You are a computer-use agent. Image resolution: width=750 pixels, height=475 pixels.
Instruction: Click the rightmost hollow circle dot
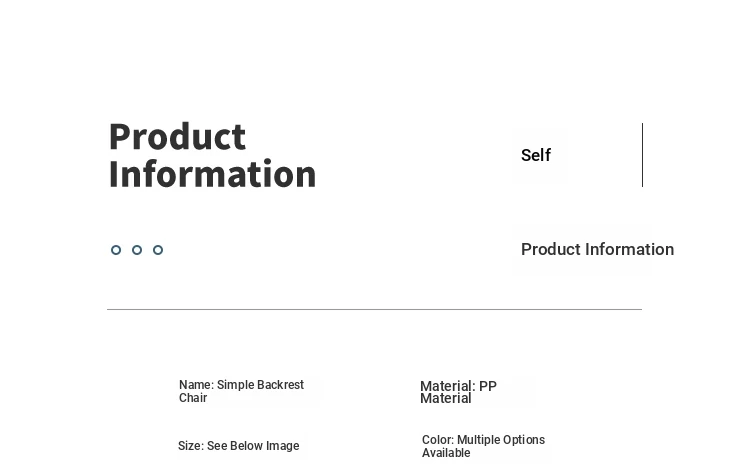tap(158, 250)
